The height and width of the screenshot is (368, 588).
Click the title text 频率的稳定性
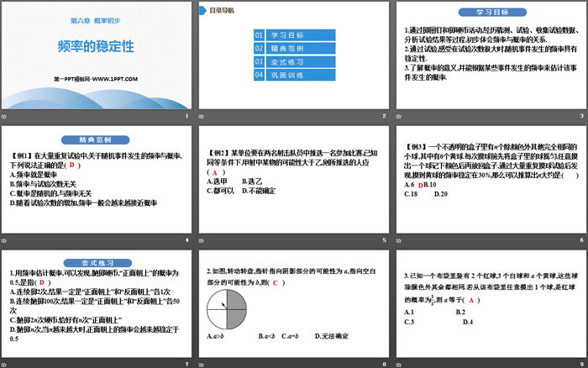tap(96, 46)
